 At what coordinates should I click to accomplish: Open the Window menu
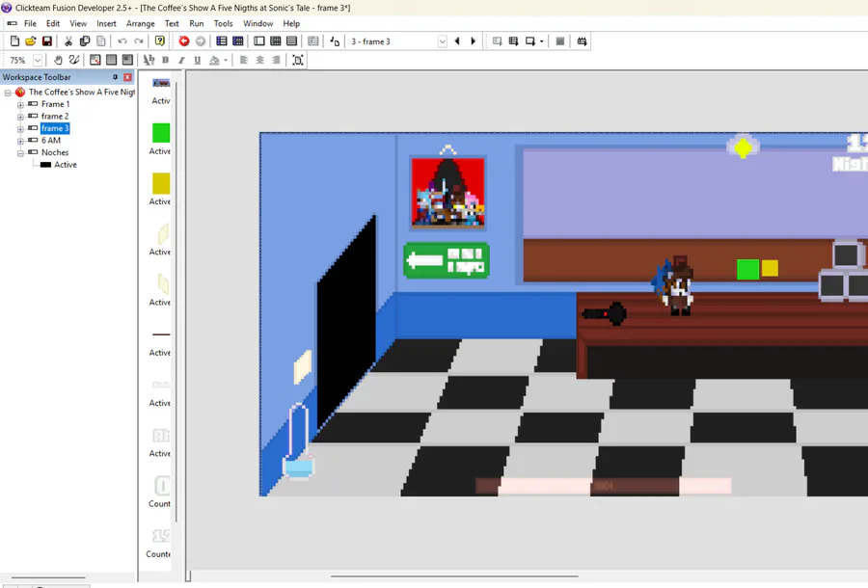click(x=258, y=23)
